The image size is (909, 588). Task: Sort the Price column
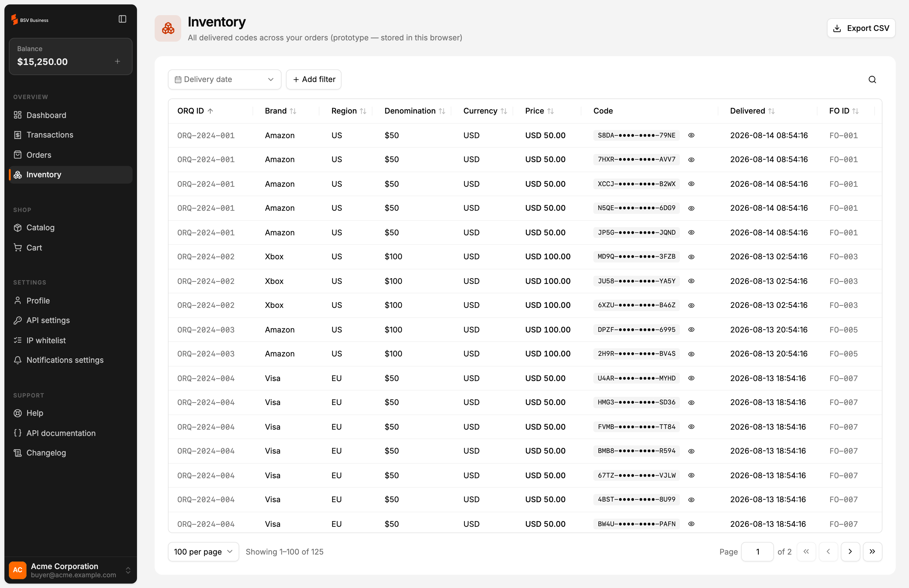550,111
